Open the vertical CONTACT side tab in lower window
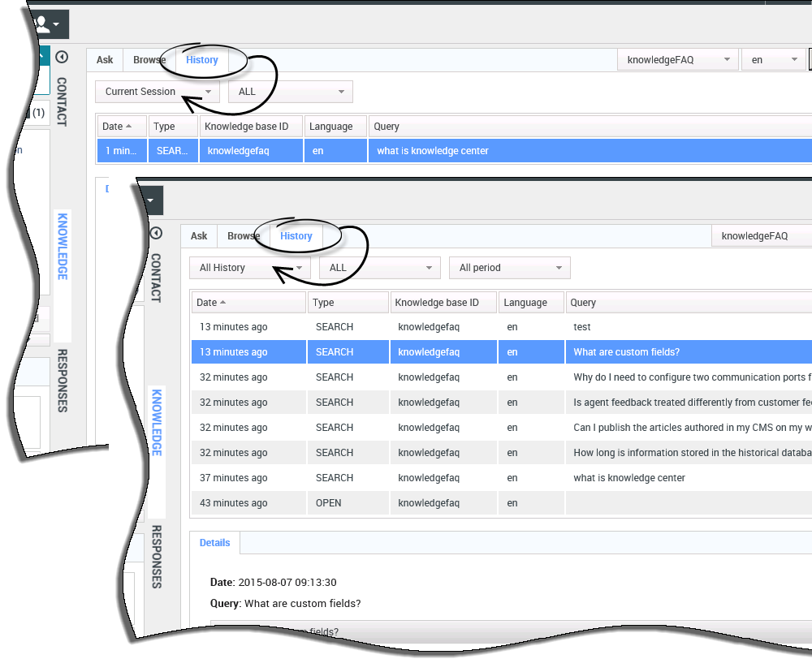The image size is (812, 659). pyautogui.click(x=156, y=278)
